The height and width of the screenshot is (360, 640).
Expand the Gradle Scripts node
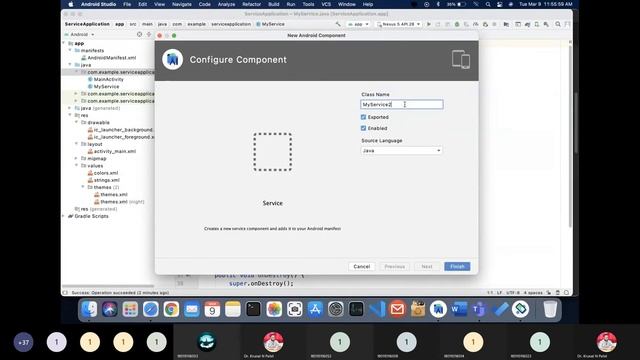[64, 216]
